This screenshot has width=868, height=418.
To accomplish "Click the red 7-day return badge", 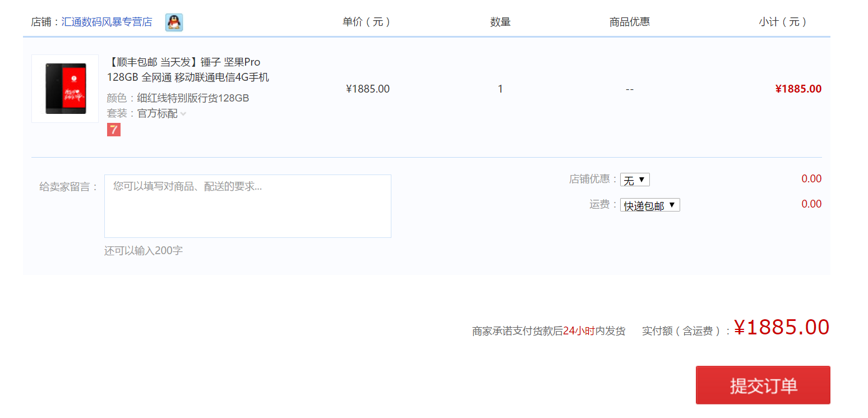I will click(114, 130).
